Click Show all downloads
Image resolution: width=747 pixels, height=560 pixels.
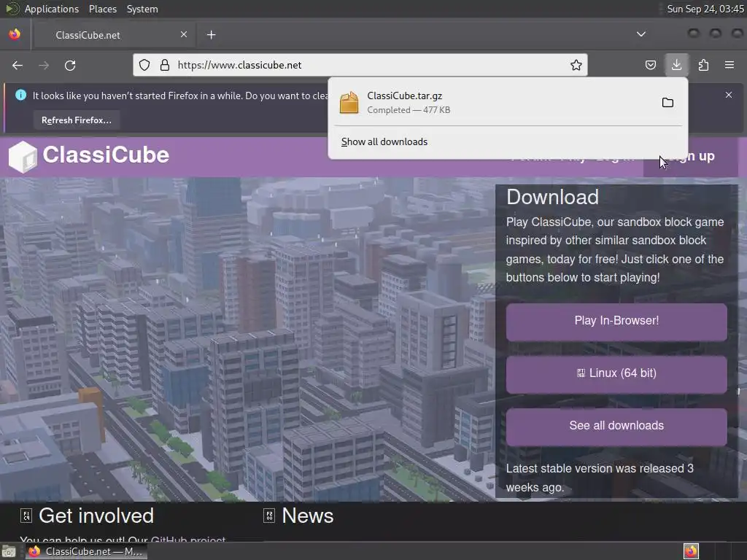click(x=384, y=142)
